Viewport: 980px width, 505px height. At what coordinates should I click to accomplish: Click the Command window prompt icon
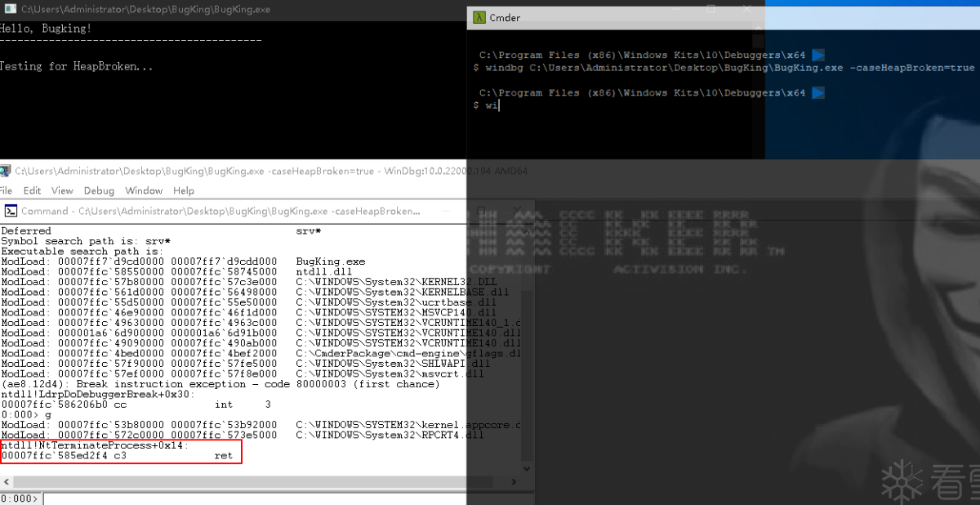(x=9, y=211)
